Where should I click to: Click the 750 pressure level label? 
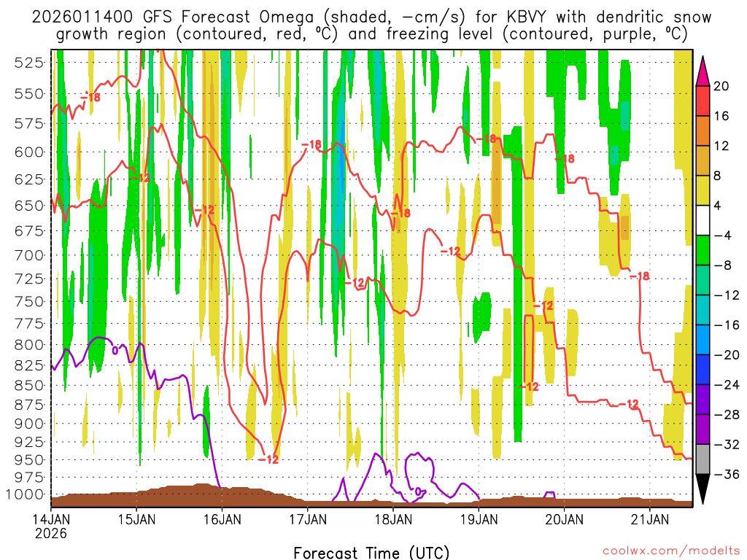29,301
